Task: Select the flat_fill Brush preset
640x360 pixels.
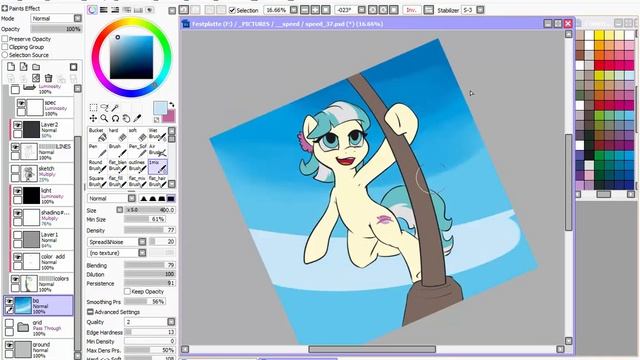Action: pos(118,182)
